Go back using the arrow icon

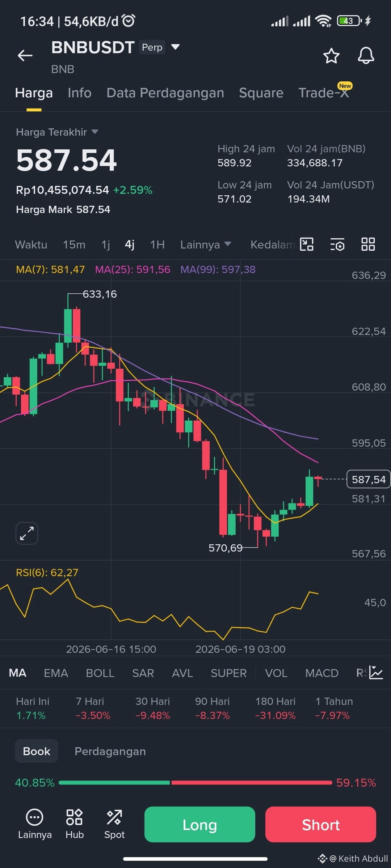click(25, 56)
